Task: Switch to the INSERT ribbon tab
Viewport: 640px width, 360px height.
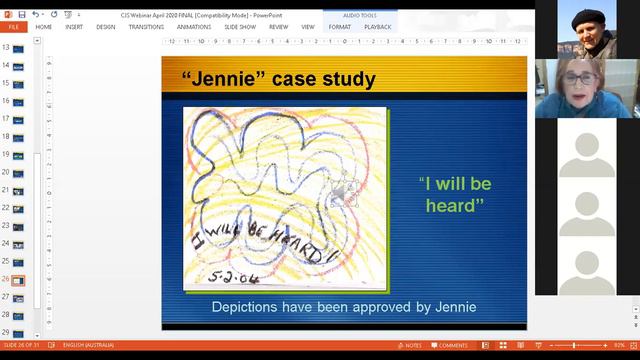Action: pyautogui.click(x=74, y=27)
